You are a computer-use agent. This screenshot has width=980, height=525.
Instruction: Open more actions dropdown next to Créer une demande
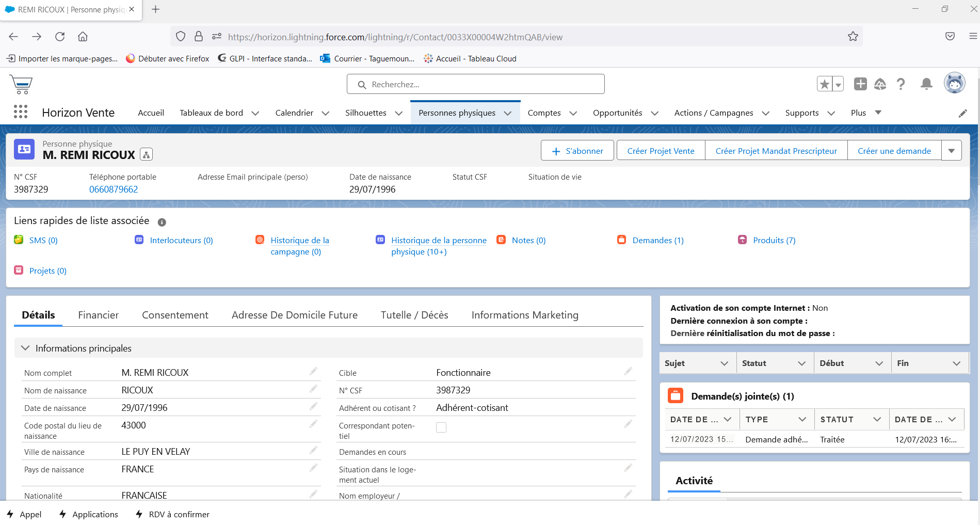[951, 151]
